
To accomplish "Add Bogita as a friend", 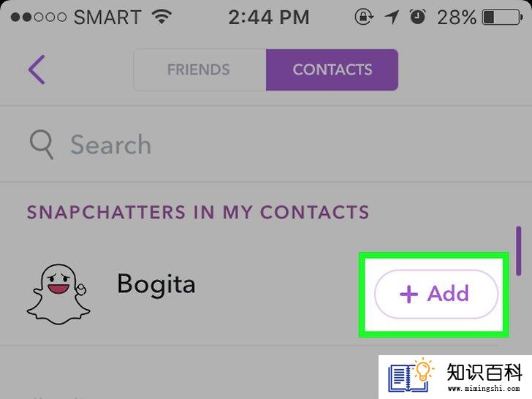I will point(436,294).
